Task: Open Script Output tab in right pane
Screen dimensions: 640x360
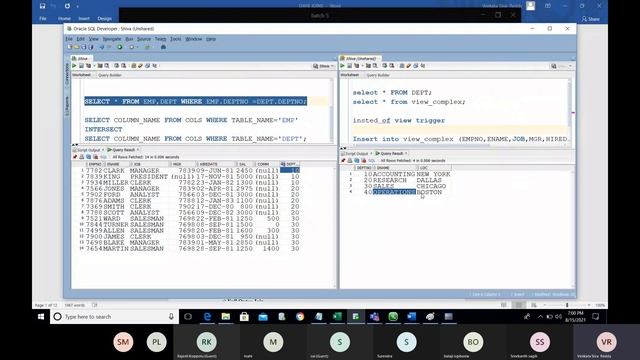Action: [x=356, y=154]
